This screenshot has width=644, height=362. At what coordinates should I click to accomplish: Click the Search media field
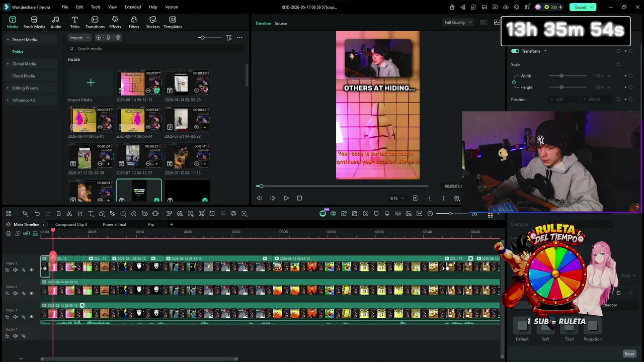point(156,49)
